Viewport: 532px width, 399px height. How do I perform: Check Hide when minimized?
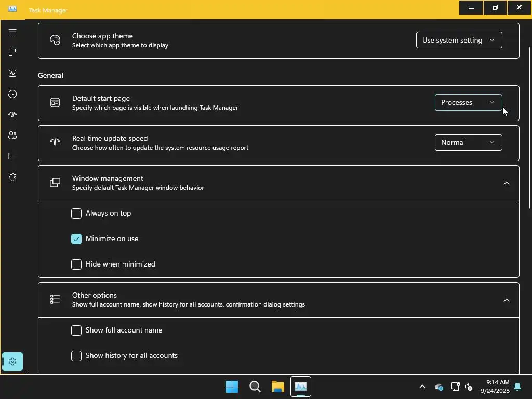tap(76, 264)
